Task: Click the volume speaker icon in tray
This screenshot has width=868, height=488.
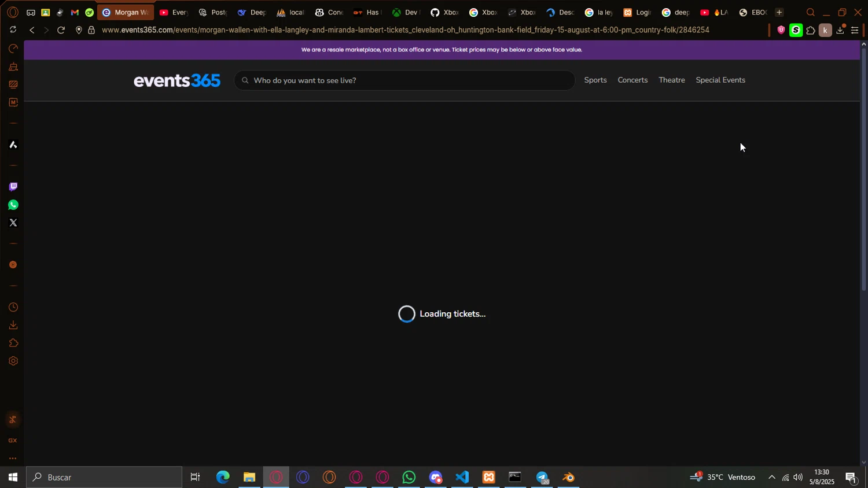Action: [798, 477]
